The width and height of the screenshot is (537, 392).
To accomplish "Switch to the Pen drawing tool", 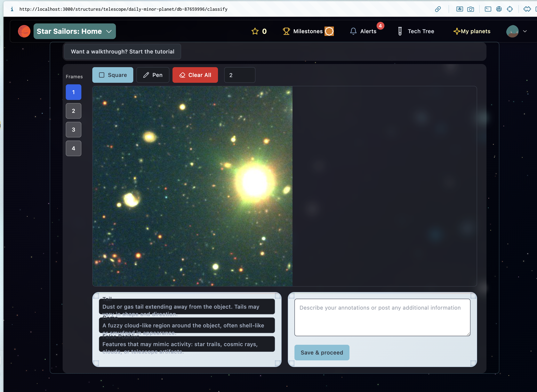I will click(x=153, y=75).
